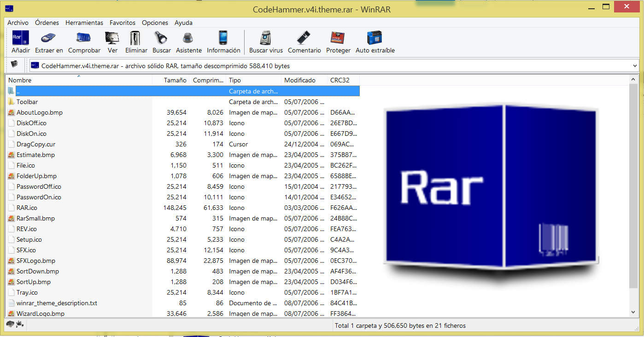
Task: Click the key icon in status bar
Action: [20, 325]
